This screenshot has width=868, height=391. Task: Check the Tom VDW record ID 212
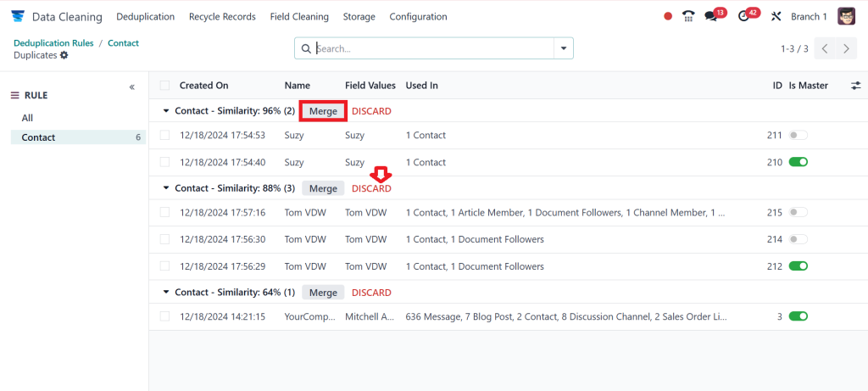pyautogui.click(x=164, y=266)
